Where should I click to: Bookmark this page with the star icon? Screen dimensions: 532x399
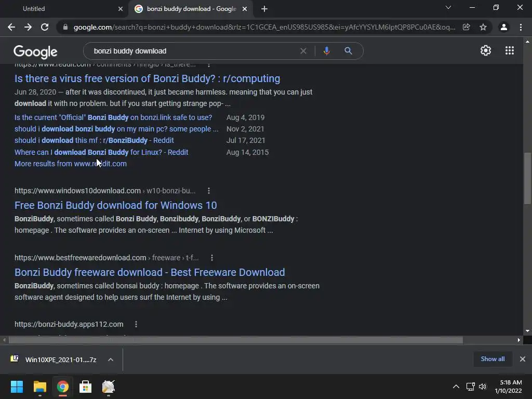pos(483,27)
